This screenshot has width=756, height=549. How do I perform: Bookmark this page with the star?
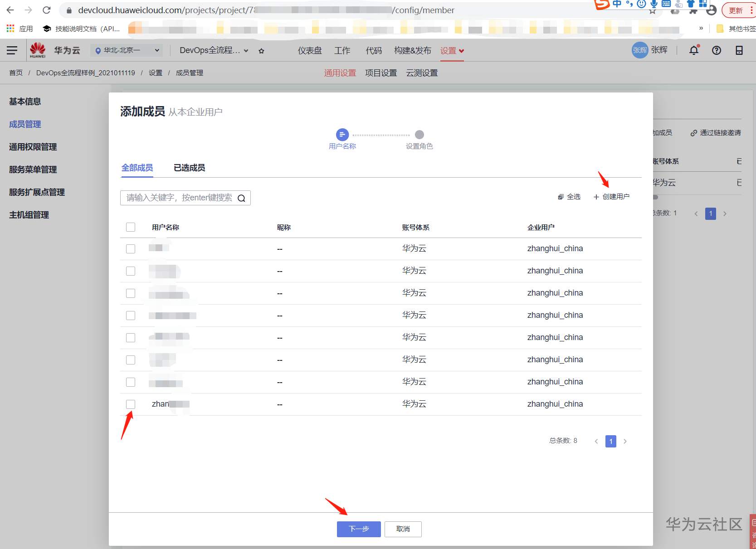[652, 11]
